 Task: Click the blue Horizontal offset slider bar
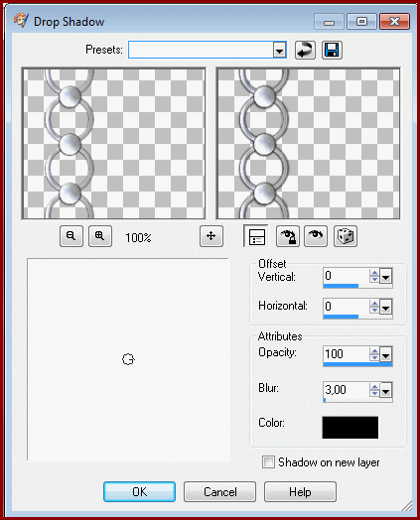pyautogui.click(x=341, y=317)
